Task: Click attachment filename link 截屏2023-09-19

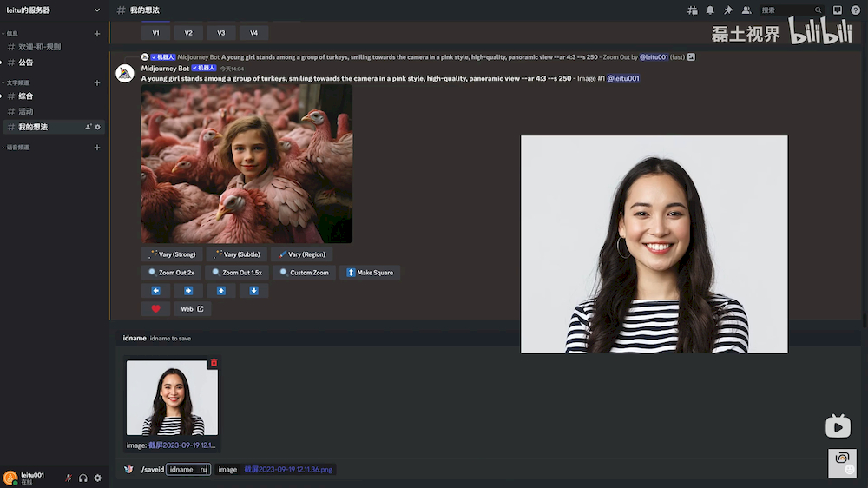Action: [x=181, y=445]
